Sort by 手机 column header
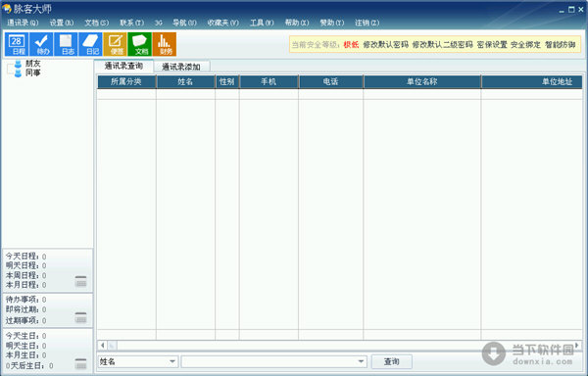588x376 pixels. [x=269, y=81]
